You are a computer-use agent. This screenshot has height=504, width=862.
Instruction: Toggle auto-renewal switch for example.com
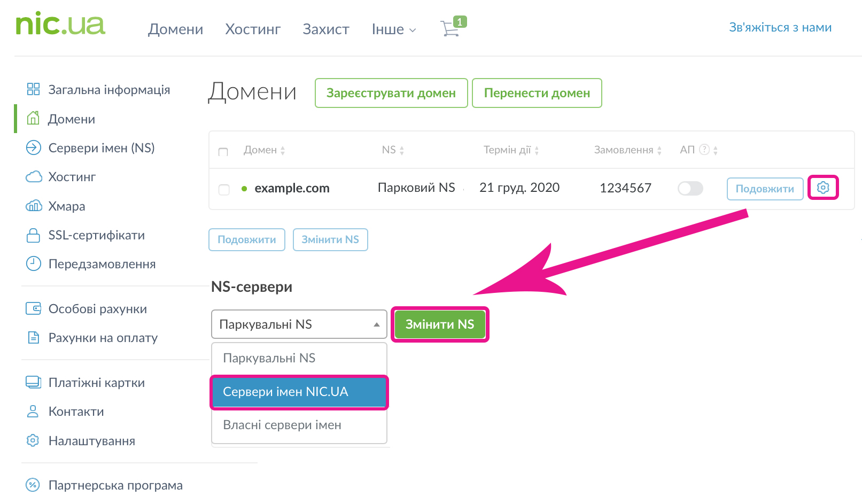690,188
